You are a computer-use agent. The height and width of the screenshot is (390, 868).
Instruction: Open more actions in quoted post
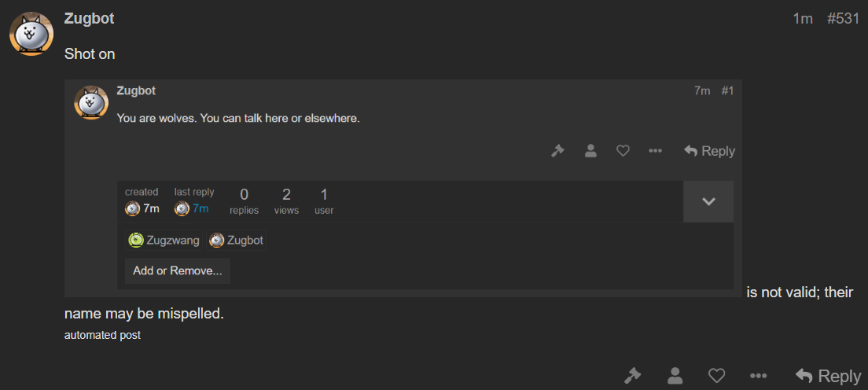tap(655, 151)
